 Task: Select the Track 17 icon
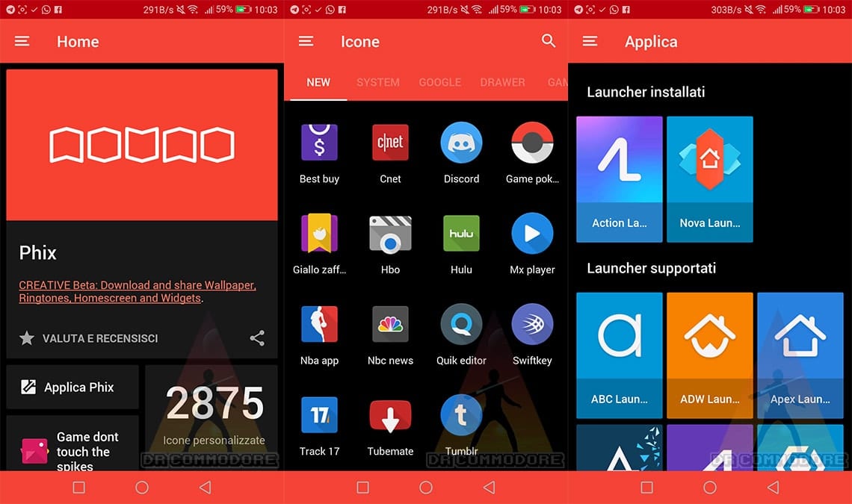(320, 415)
